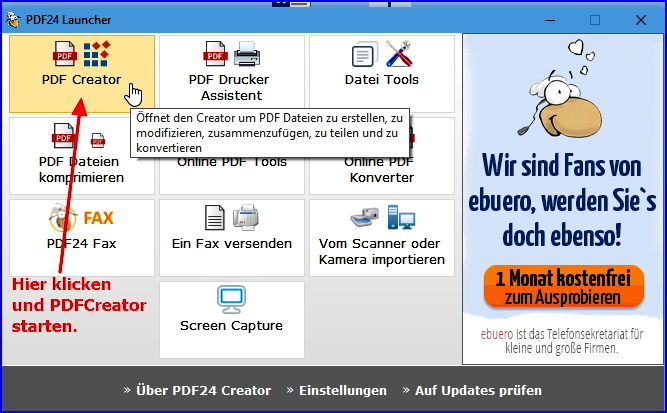667x413 pixels.
Task: Click the blue grid squares icon in PDF Creator
Action: point(97,54)
